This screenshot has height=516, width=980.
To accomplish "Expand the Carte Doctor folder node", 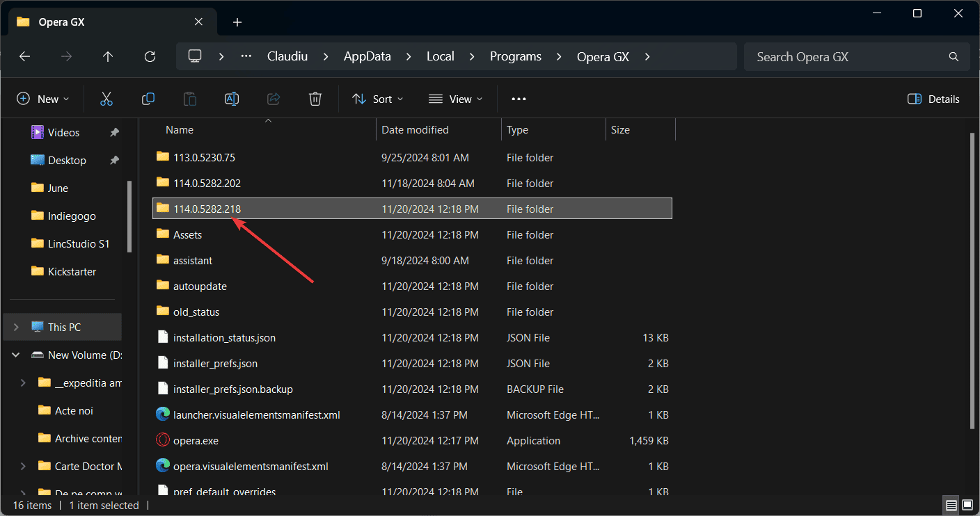I will [x=23, y=466].
